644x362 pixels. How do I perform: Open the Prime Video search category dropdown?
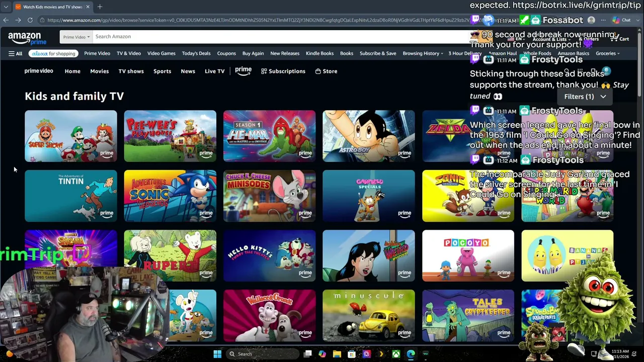[x=76, y=37]
